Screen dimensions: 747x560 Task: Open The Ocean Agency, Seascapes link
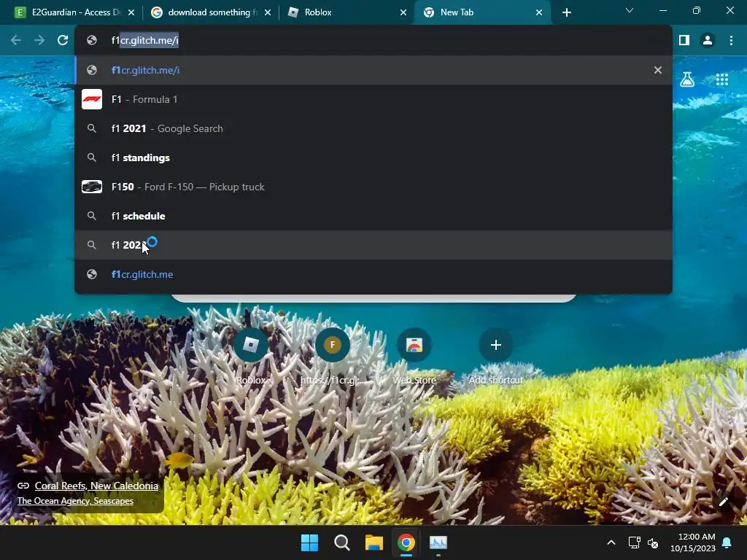click(x=75, y=501)
